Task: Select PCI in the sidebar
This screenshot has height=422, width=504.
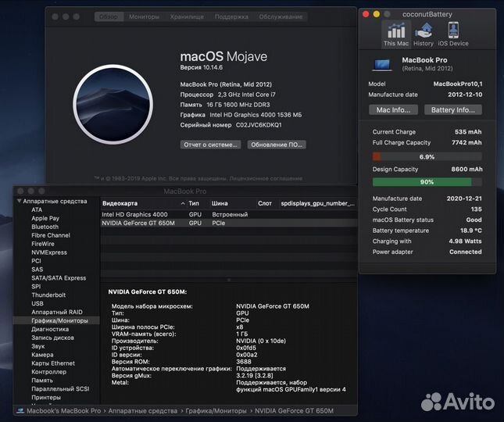Action: point(36,261)
